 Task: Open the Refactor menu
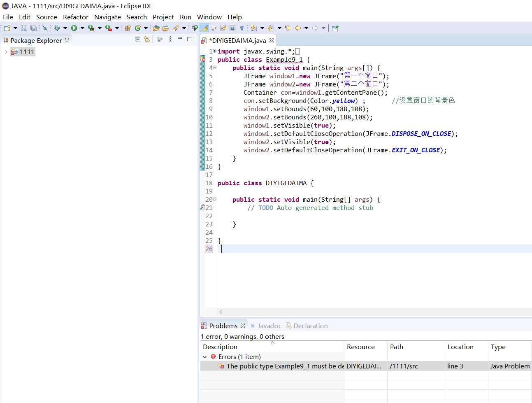(x=76, y=17)
